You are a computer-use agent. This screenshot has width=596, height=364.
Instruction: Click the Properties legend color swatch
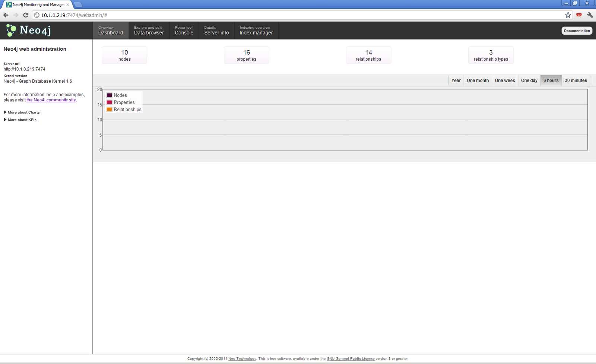pyautogui.click(x=109, y=102)
